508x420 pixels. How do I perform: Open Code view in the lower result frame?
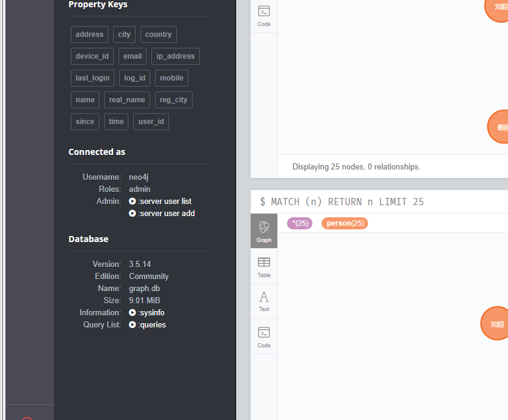click(x=264, y=336)
